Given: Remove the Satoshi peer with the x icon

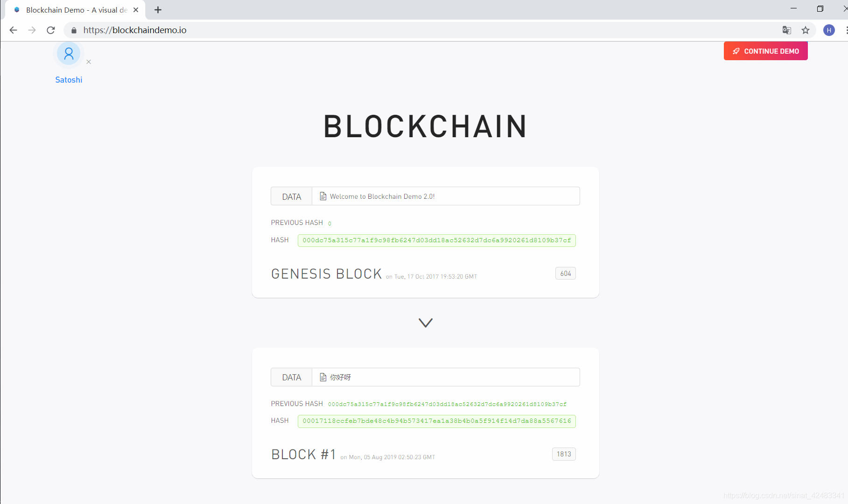Looking at the screenshot, I should point(89,62).
